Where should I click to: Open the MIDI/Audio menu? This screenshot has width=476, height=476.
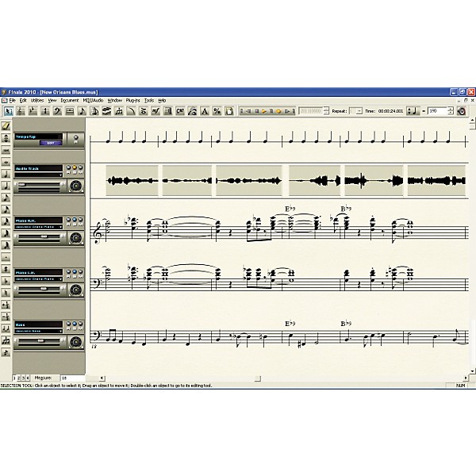tap(93, 101)
